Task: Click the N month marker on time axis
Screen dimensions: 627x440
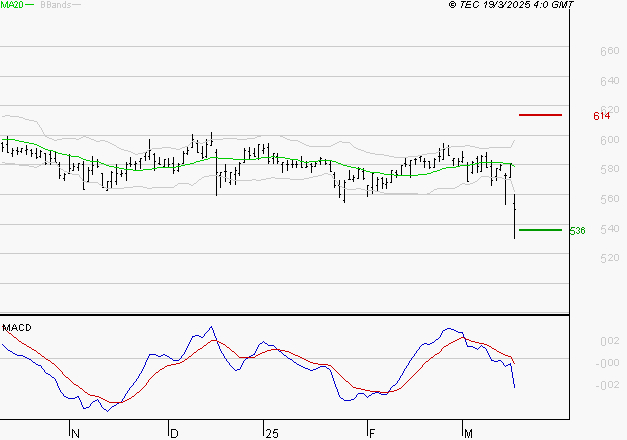Action: [75, 432]
